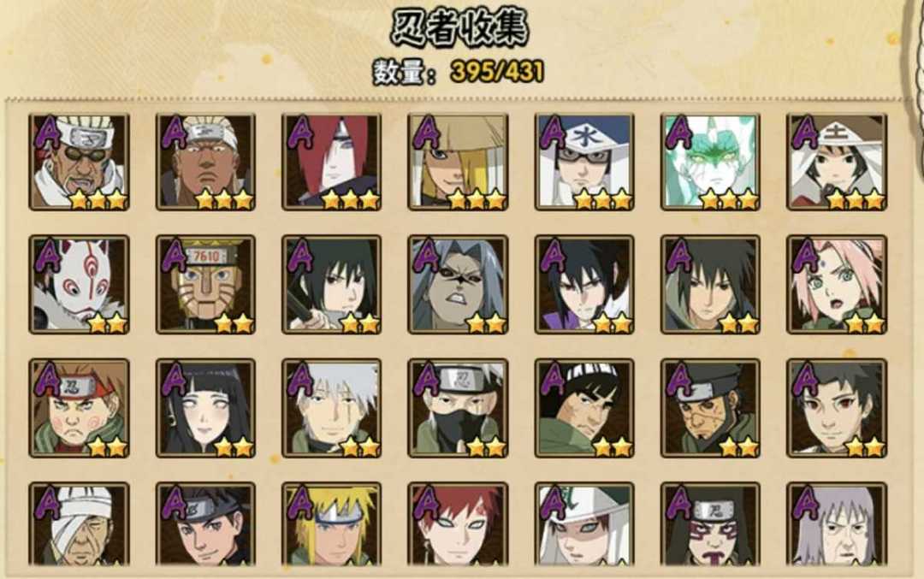Screen dimensions: 924x579
Task: Select the bandaged-eye Danzo portrait
Action: (79, 524)
